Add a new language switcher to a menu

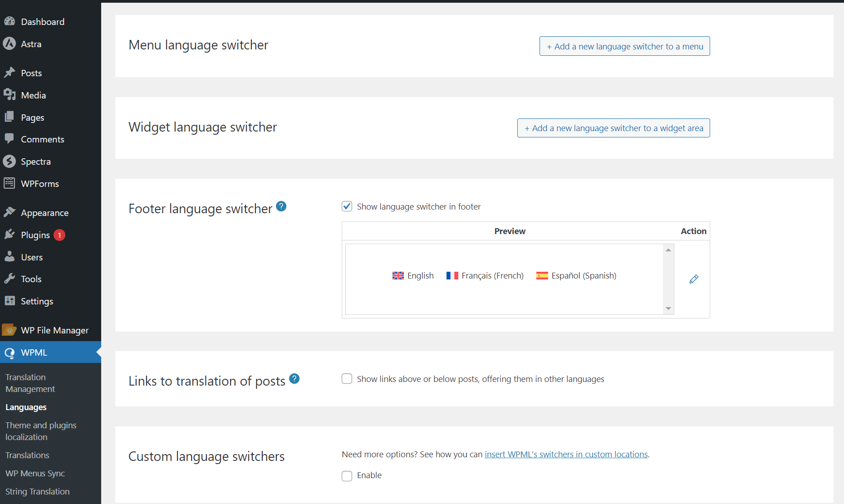(624, 46)
